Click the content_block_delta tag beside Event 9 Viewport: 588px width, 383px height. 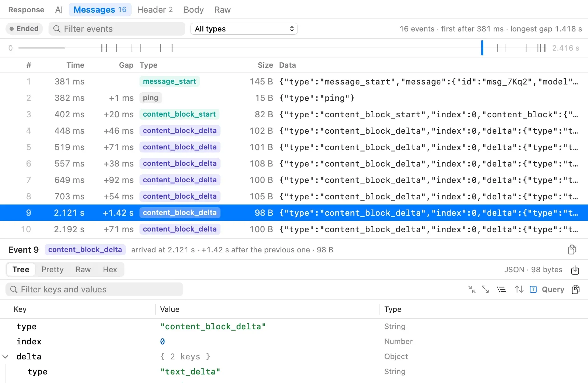click(x=85, y=250)
